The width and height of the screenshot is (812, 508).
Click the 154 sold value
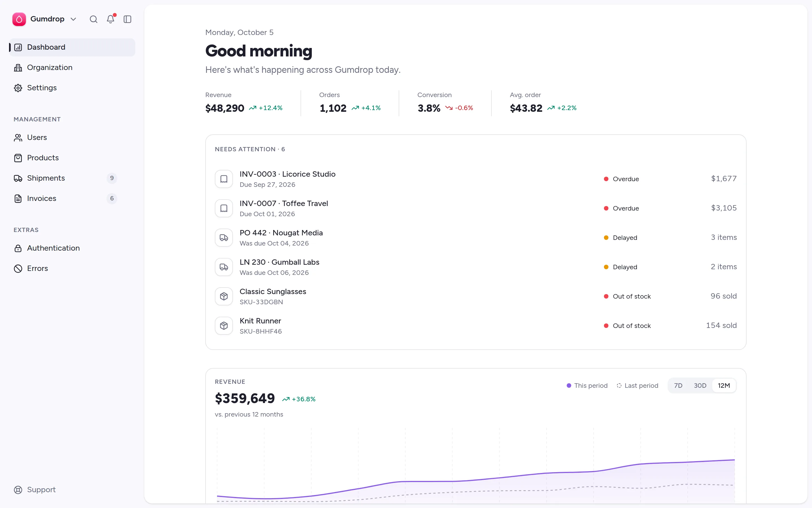point(721,326)
